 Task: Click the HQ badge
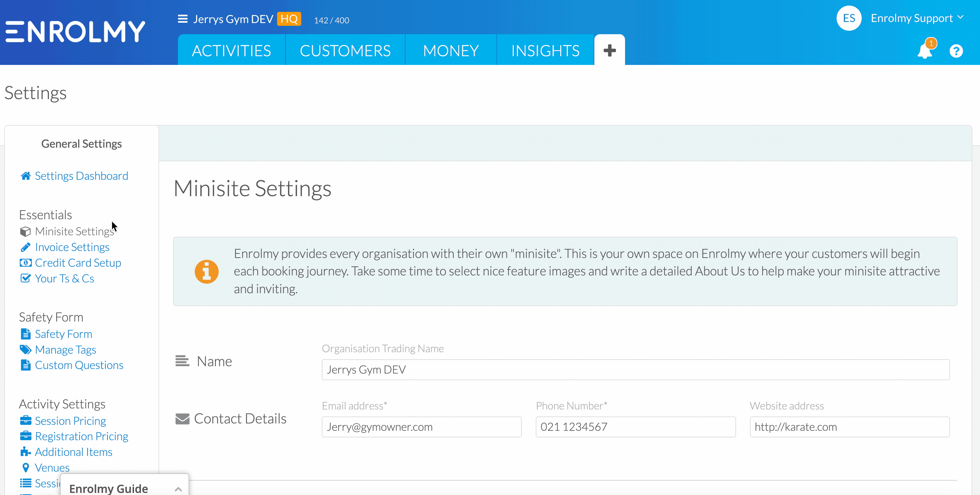pos(289,19)
